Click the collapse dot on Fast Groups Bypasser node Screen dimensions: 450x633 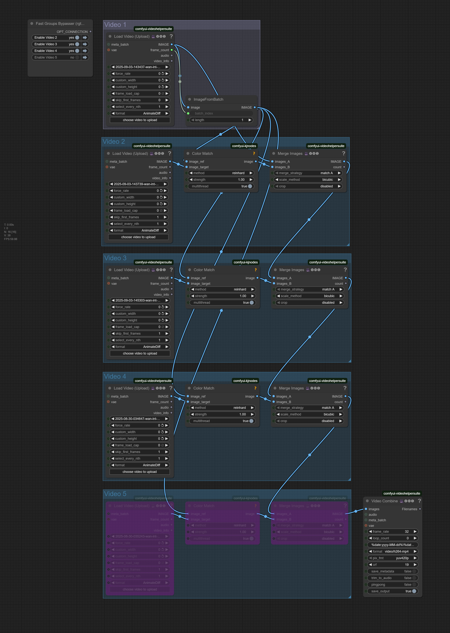coord(32,24)
